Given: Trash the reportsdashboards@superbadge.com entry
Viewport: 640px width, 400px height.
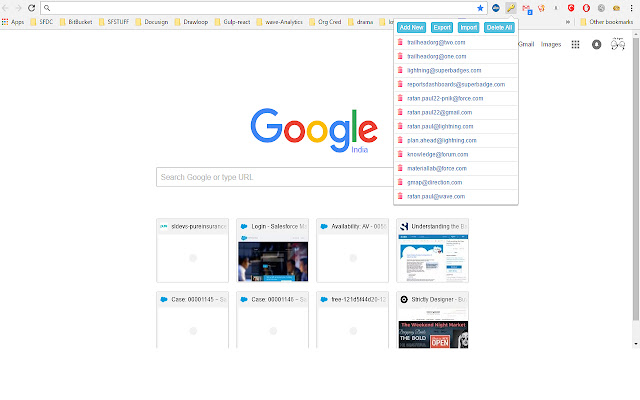Looking at the screenshot, I should coord(400,84).
